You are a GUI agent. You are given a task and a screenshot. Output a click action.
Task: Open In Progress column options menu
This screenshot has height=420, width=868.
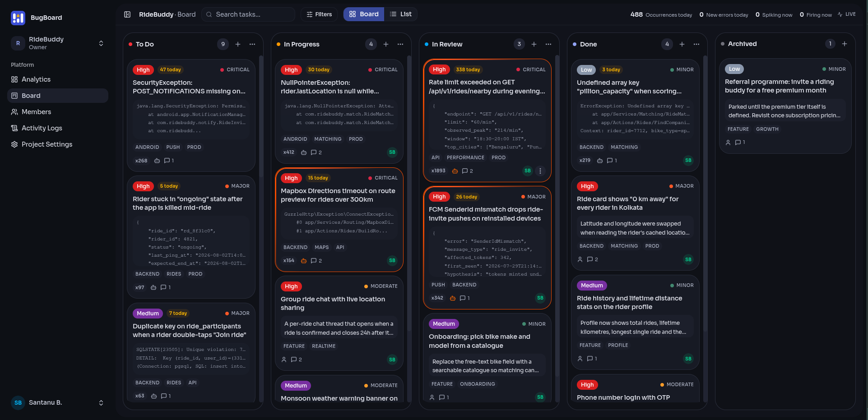click(400, 44)
